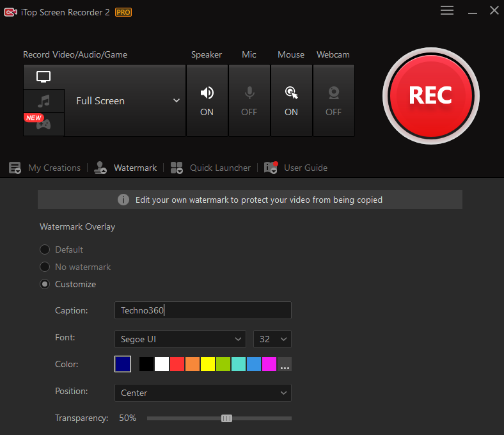Pick the red color swatch

(x=177, y=364)
